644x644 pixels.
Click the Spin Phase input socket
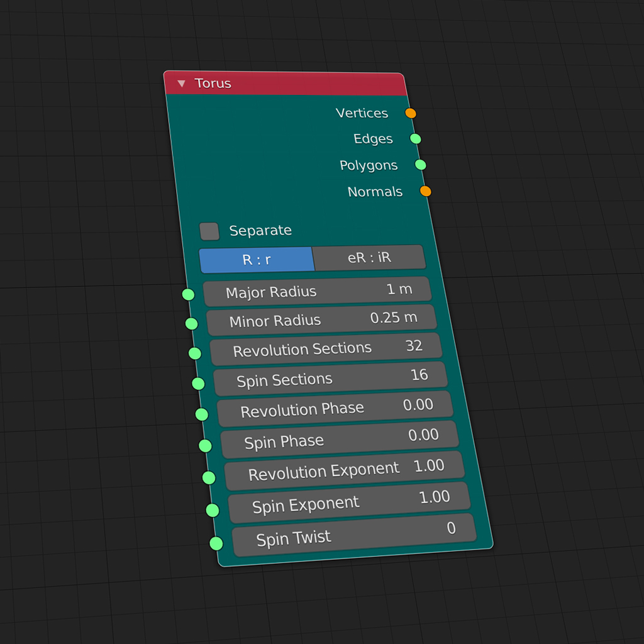pyautogui.click(x=206, y=446)
